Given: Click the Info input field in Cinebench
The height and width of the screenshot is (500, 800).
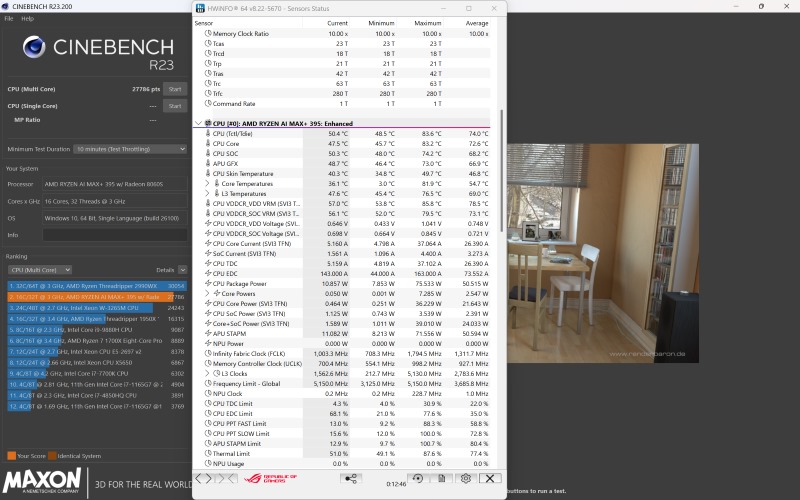Looking at the screenshot, I should pyautogui.click(x=115, y=235).
